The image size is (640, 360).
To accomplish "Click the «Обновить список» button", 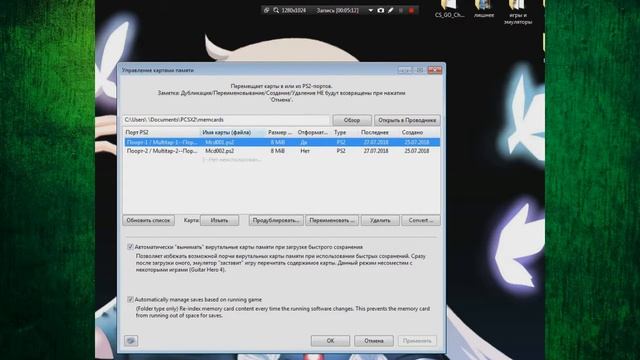I will click(x=148, y=220).
